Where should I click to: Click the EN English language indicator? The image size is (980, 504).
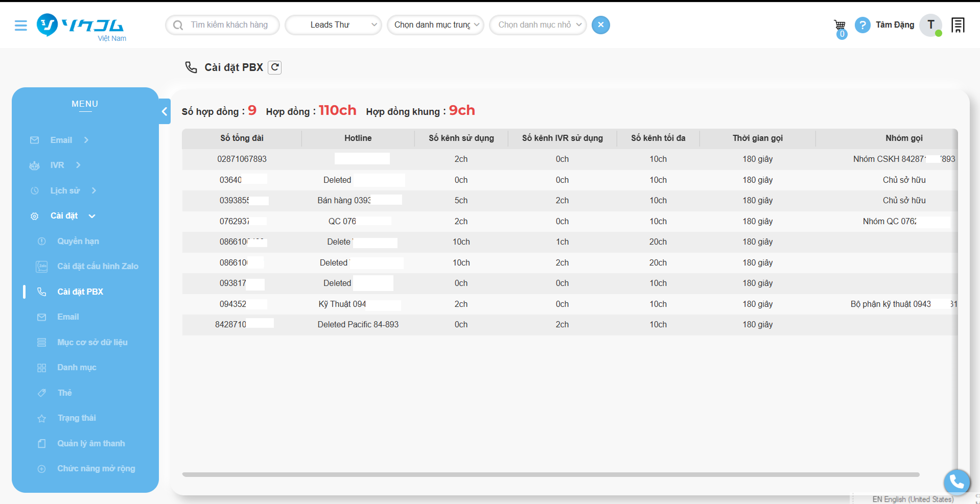913,499
